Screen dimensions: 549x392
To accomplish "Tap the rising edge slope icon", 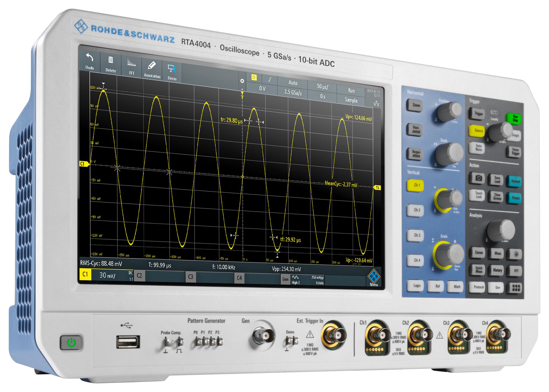I will coord(270,80).
